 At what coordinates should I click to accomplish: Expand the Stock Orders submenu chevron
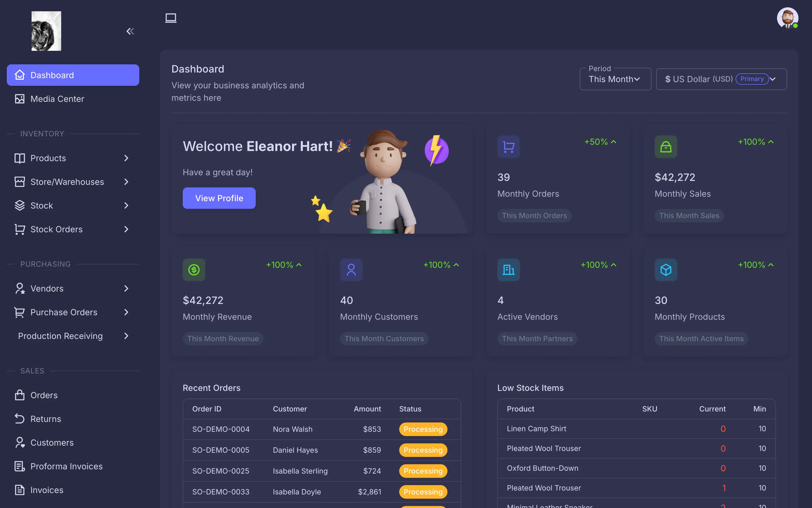(x=126, y=229)
